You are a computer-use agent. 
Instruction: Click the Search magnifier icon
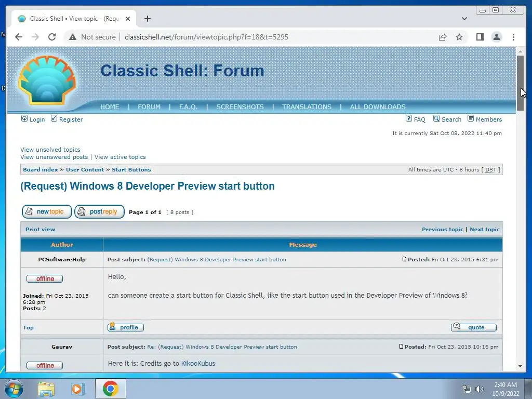point(436,118)
